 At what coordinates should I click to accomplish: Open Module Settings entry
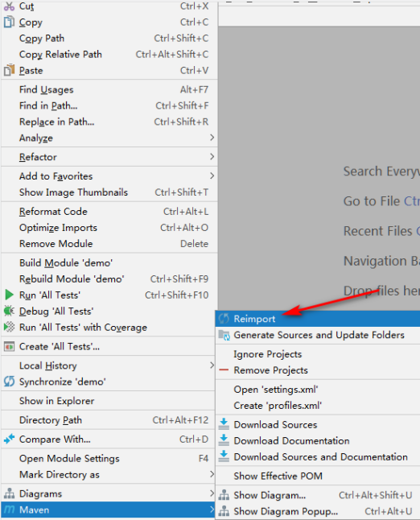[109, 458]
